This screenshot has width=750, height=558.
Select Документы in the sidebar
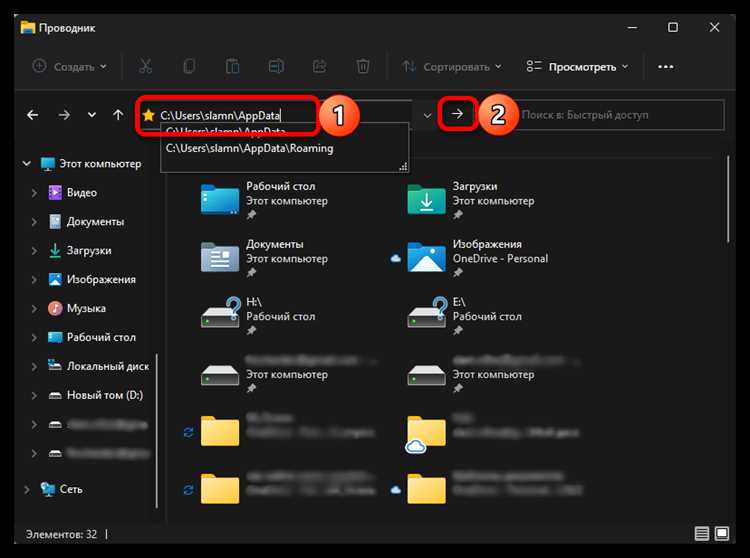tap(95, 222)
